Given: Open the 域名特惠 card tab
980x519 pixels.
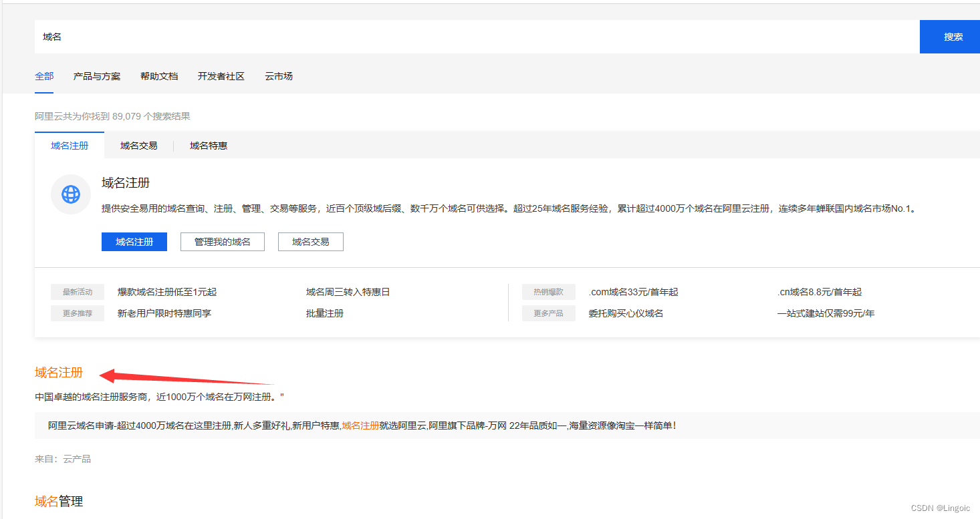Looking at the screenshot, I should click(209, 145).
